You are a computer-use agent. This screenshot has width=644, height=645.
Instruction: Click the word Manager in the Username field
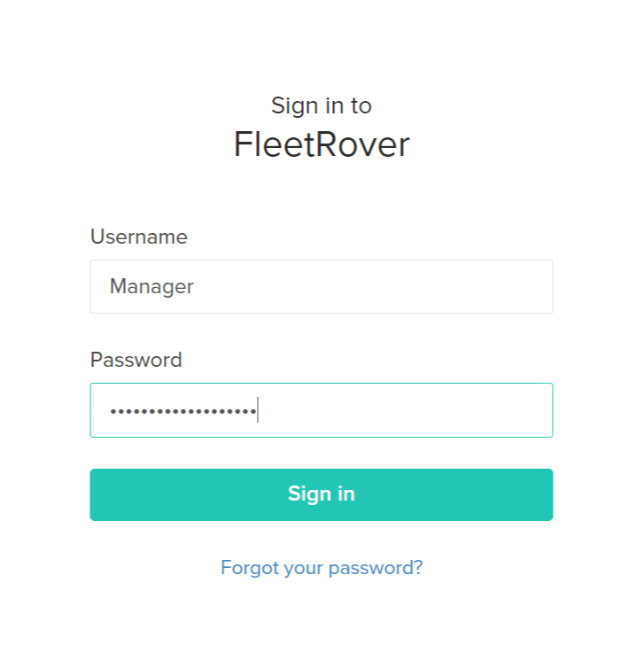tap(151, 286)
